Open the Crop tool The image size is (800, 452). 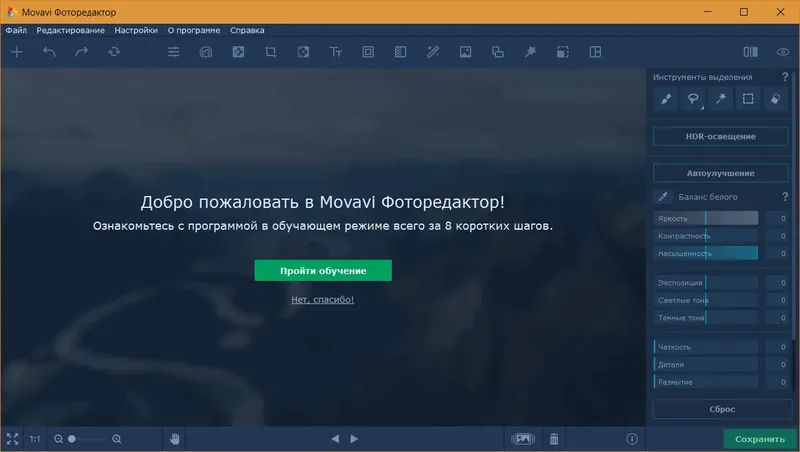point(270,52)
